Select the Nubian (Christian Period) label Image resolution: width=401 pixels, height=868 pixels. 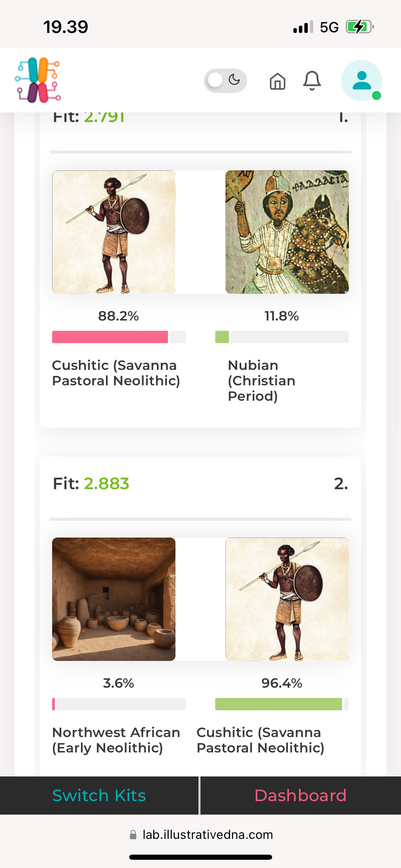pyautogui.click(x=262, y=381)
